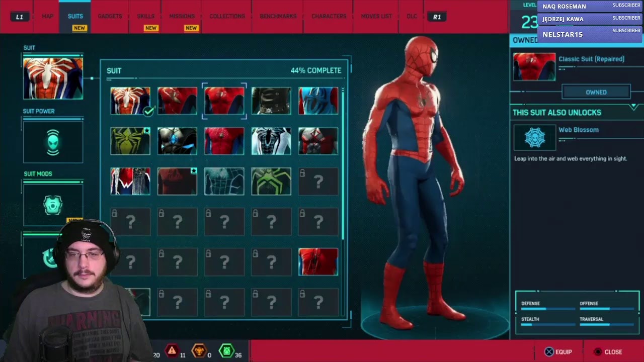Select the black Noir suit tile
Viewport: 644px width, 362px height.
click(x=271, y=101)
